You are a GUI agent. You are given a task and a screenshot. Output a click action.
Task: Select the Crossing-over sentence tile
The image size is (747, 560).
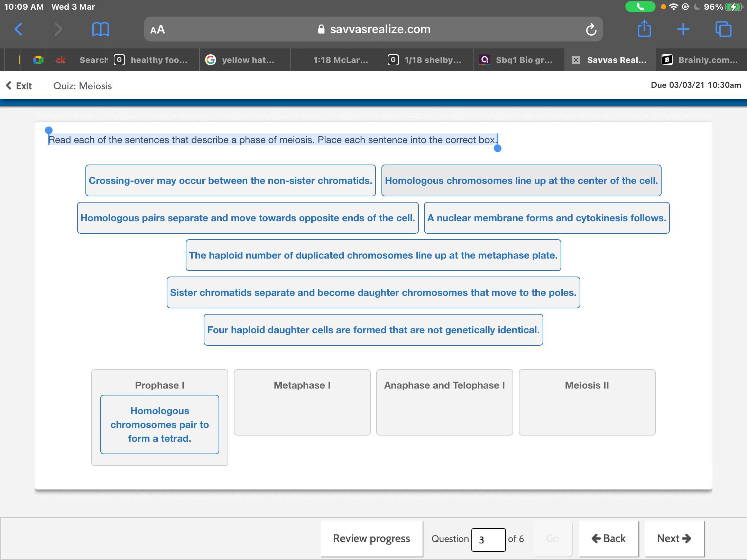[230, 180]
